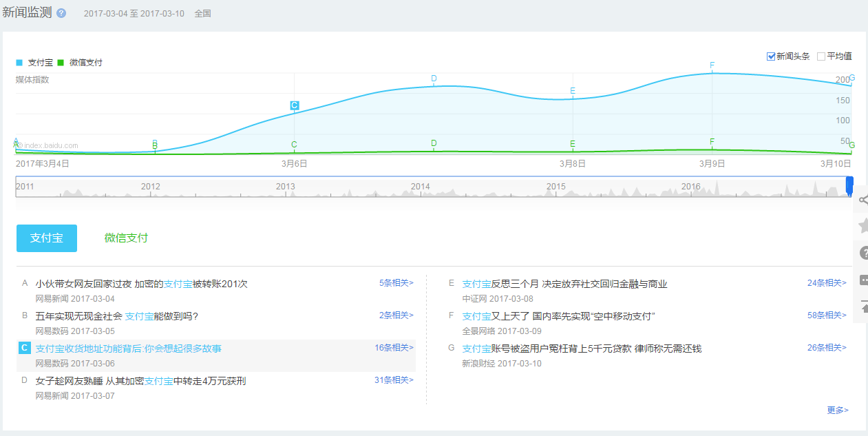Toggle the 微信支付 legend series
The height and width of the screenshot is (436, 868).
tap(80, 63)
